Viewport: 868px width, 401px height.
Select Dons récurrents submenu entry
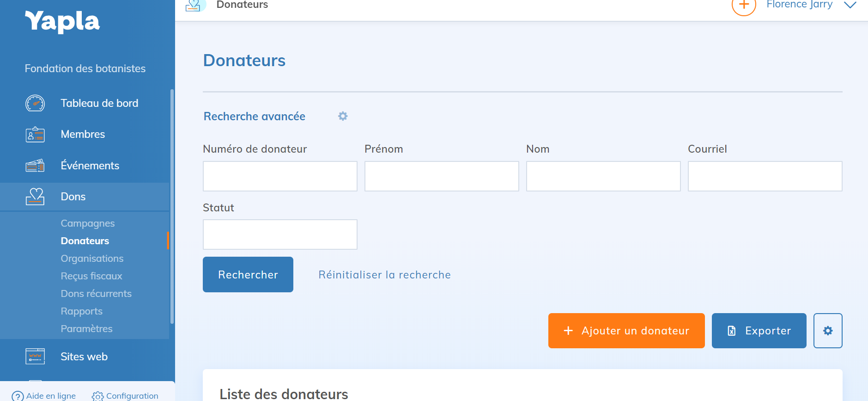pyautogui.click(x=96, y=294)
